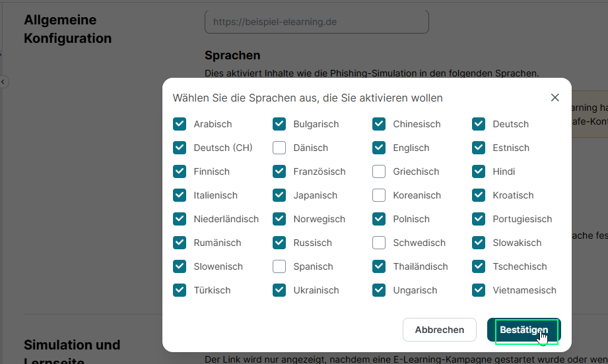608x364 pixels.
Task: Click the e-learning URL input field
Action: (316, 22)
